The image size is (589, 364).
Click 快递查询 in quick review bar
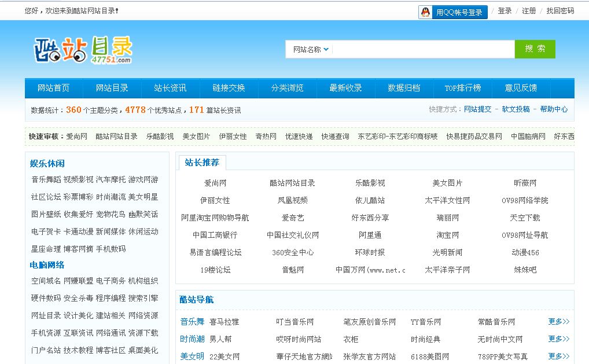click(335, 137)
